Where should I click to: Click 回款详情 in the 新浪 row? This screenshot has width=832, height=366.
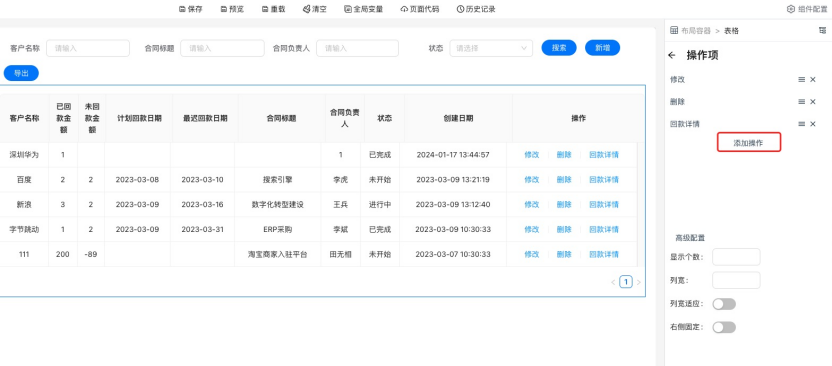click(x=604, y=205)
